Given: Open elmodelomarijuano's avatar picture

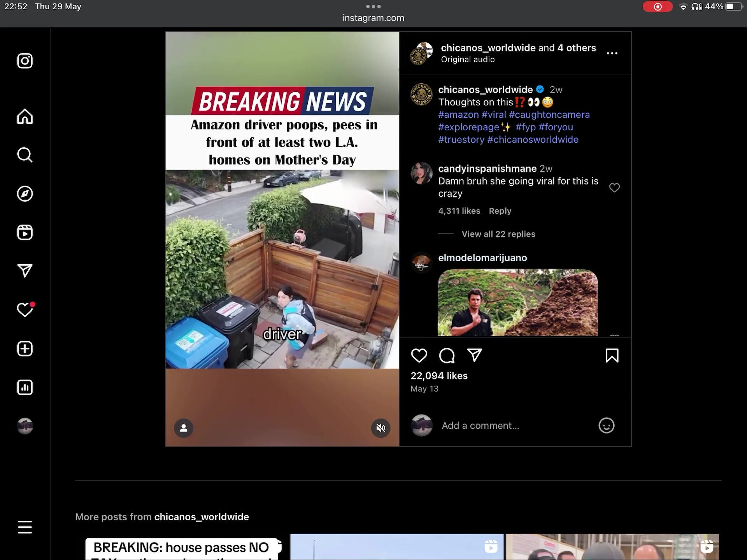Looking at the screenshot, I should [421, 263].
